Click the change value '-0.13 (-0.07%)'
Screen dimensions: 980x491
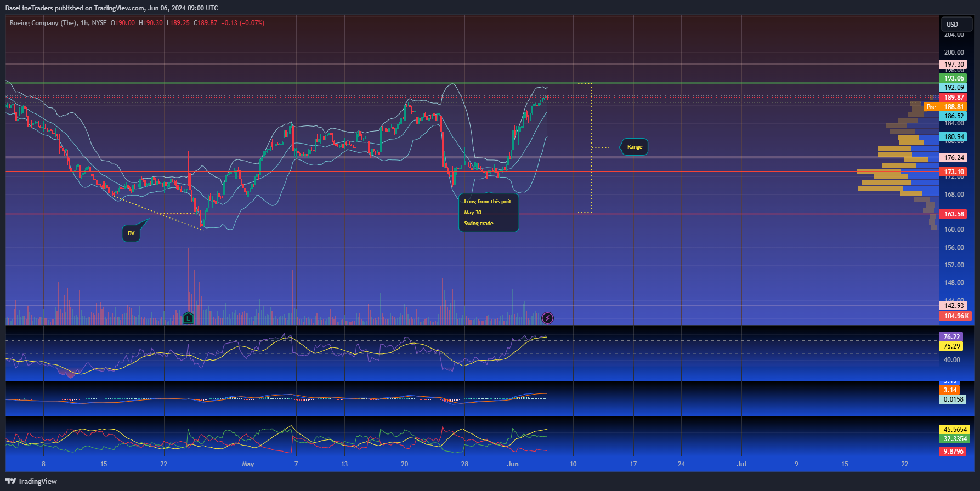(242, 23)
